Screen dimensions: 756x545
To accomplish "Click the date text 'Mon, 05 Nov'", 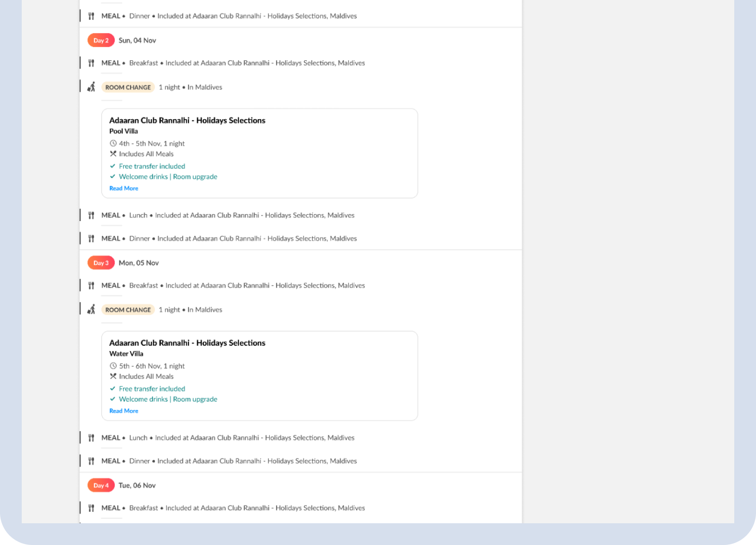I will 139,263.
